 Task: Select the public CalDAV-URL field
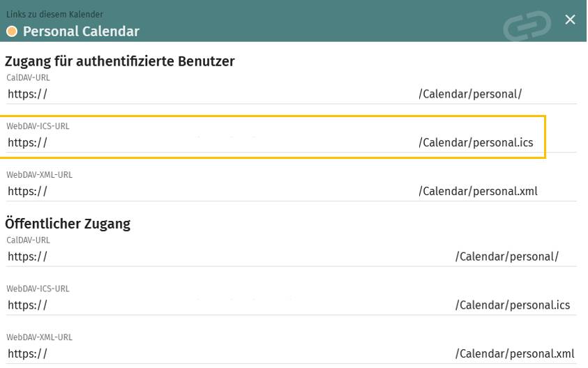click(x=292, y=256)
